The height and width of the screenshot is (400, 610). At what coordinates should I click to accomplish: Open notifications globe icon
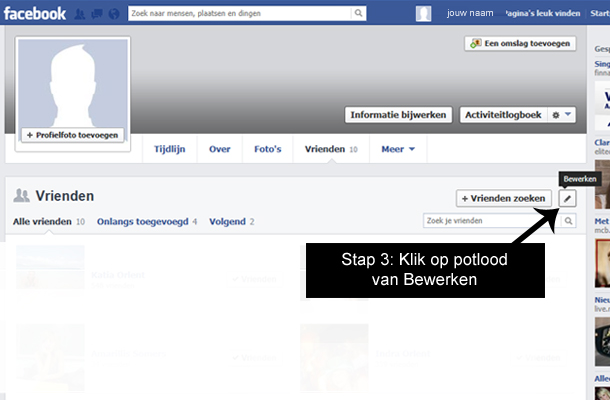[x=114, y=14]
